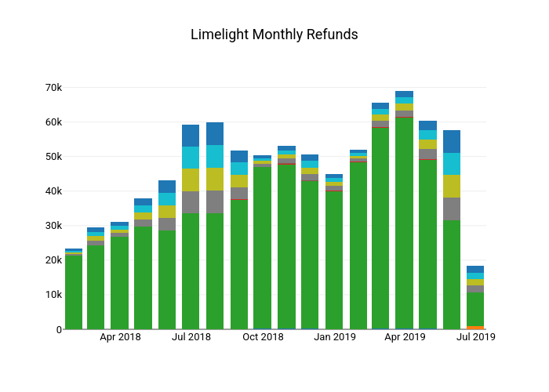Click the chart title Limelight Monthly Refunds
The image size is (549, 392).
274,34
